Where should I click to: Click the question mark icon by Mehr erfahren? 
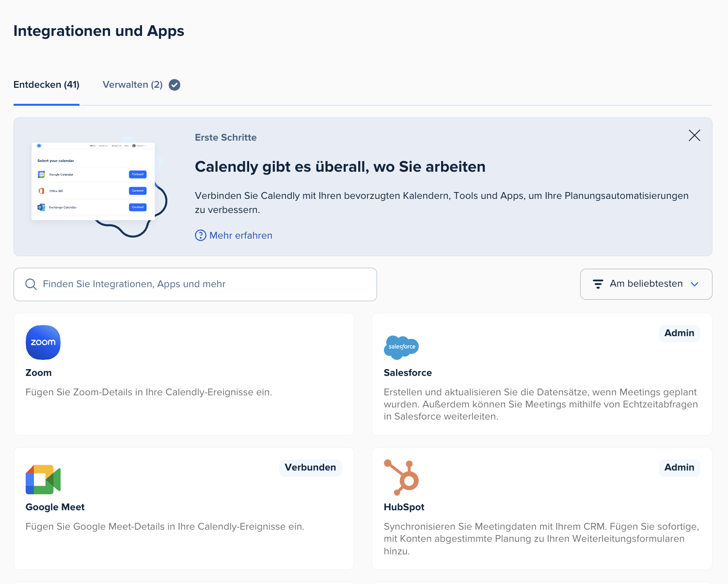point(201,235)
